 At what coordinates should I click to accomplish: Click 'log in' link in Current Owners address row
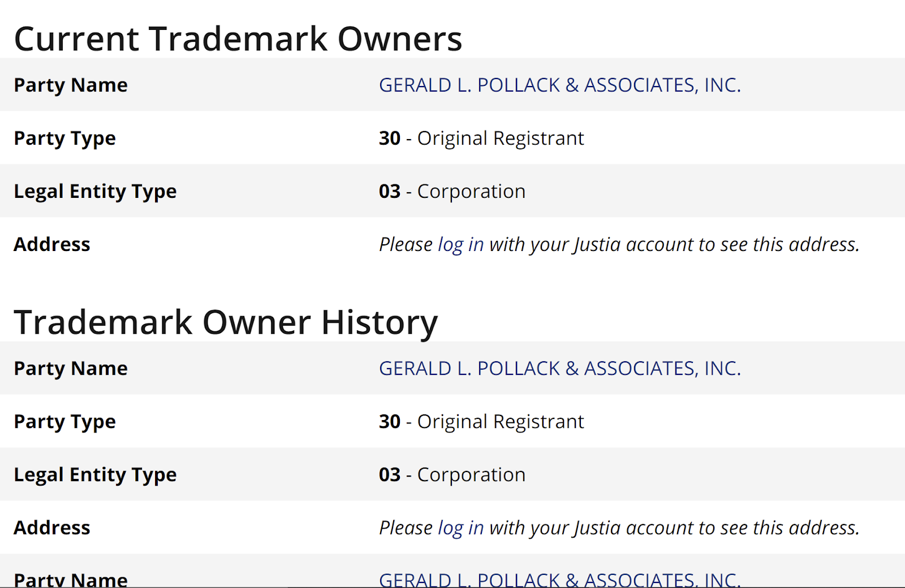(460, 245)
